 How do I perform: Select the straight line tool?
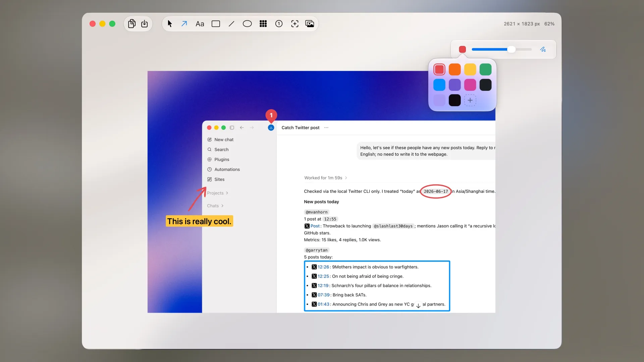(231, 24)
